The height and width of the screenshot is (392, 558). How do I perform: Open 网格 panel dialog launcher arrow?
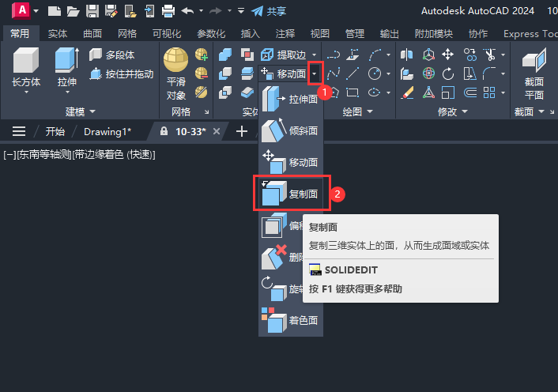[x=207, y=112]
